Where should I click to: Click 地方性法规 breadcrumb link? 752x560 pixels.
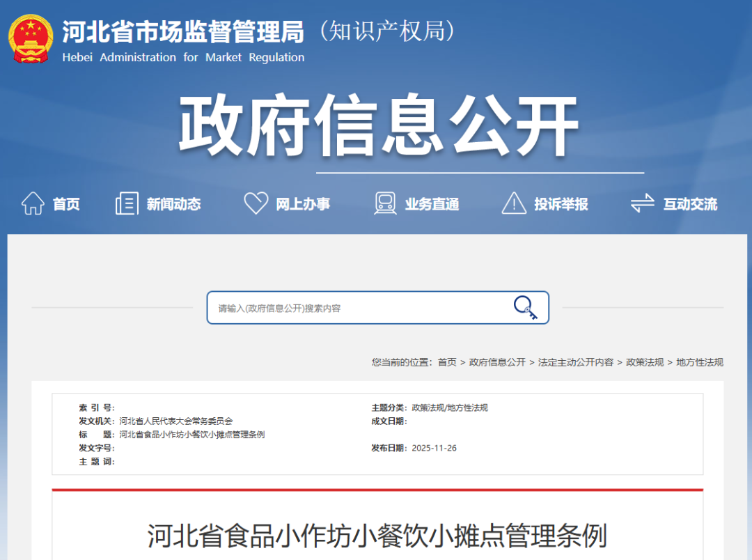click(x=700, y=362)
